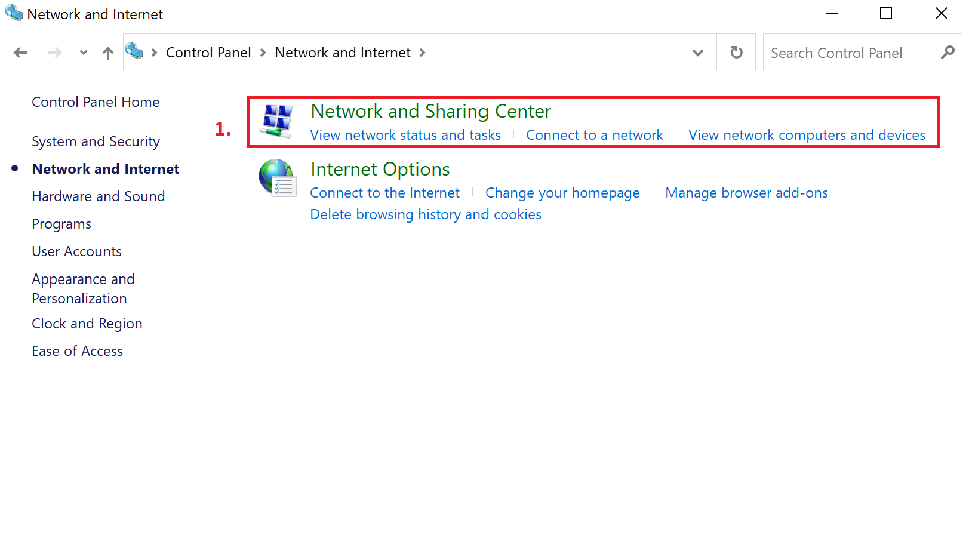Click Connect to a network

[594, 135]
